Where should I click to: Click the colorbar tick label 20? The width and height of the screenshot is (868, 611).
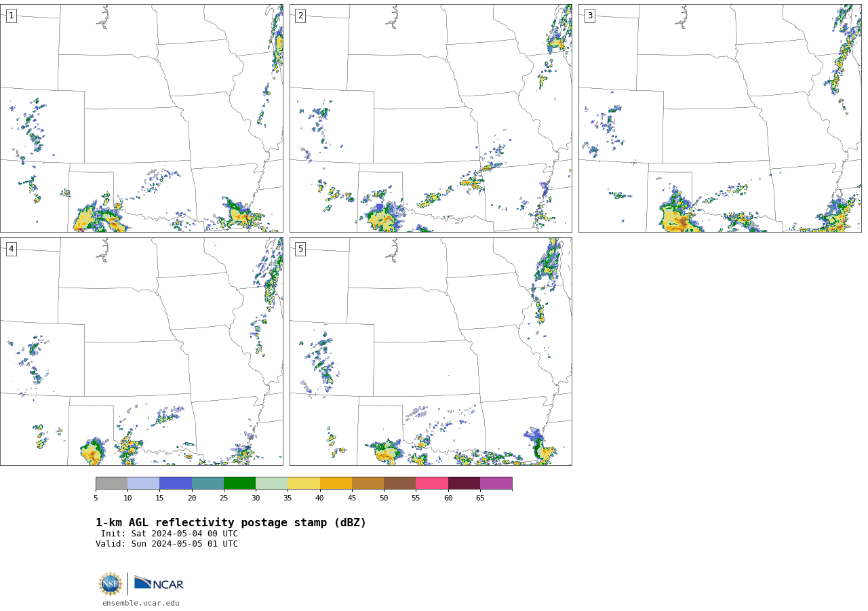tap(192, 498)
